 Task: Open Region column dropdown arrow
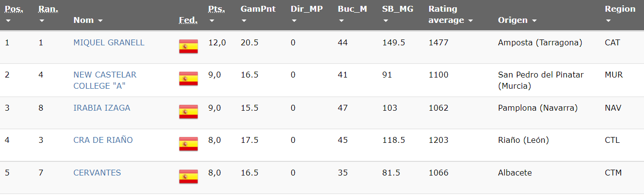point(608,21)
